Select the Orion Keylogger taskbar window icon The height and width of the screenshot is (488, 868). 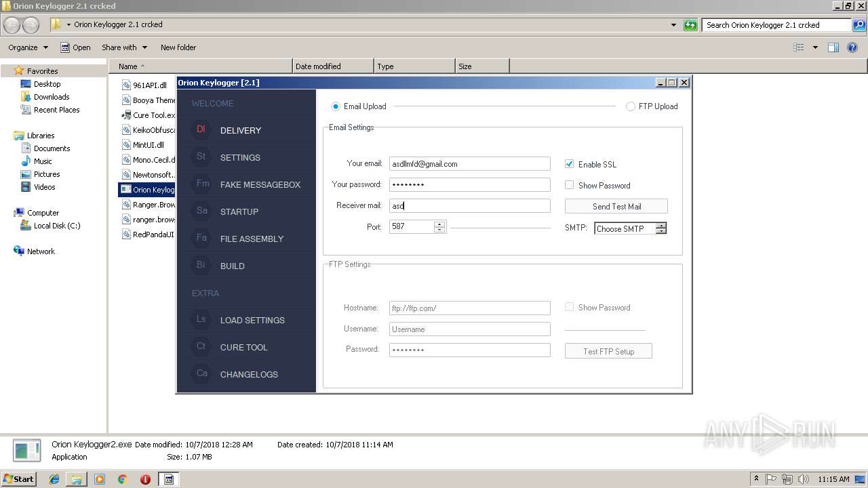coord(169,479)
